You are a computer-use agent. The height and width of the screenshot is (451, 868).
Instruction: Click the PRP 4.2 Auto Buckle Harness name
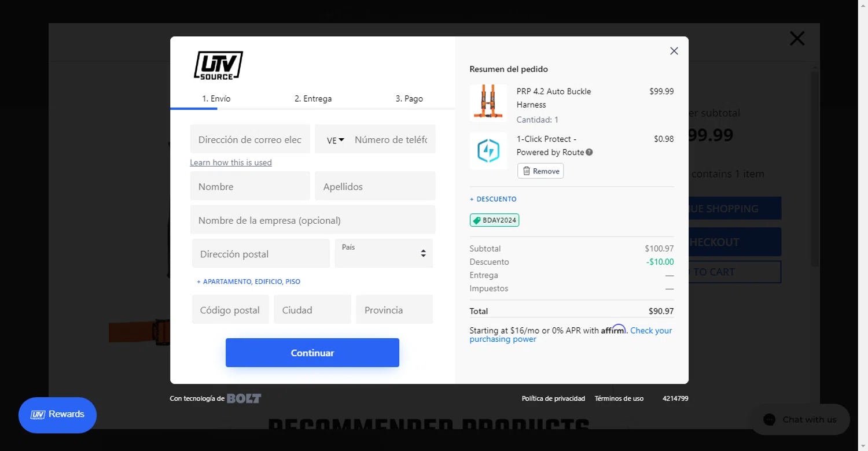554,98
